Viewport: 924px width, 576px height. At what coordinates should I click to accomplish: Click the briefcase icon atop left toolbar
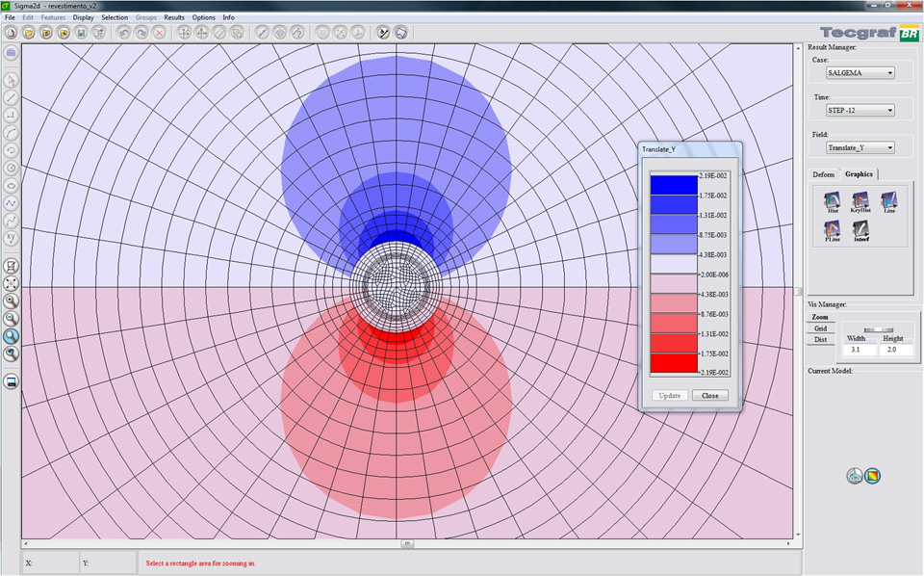coord(12,53)
